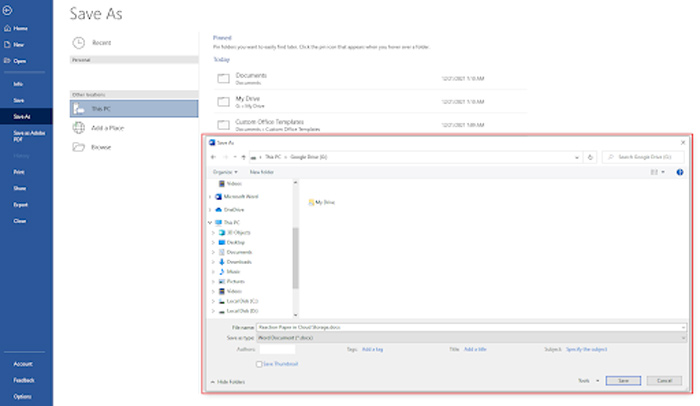Open the My Drive recent folder entry
The height and width of the screenshot is (406, 700).
(370, 102)
